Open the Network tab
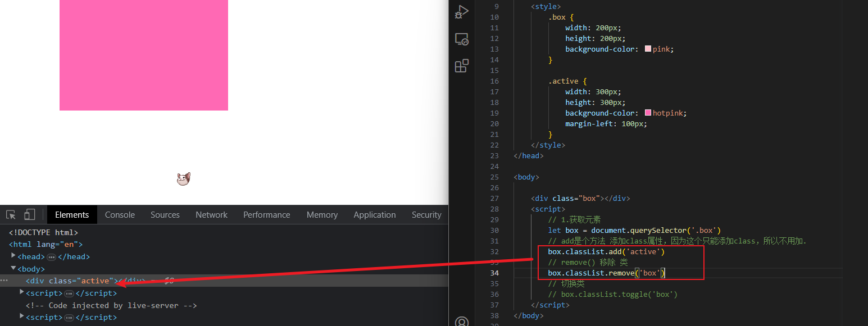Viewport: 868px width, 326px height. [x=211, y=215]
